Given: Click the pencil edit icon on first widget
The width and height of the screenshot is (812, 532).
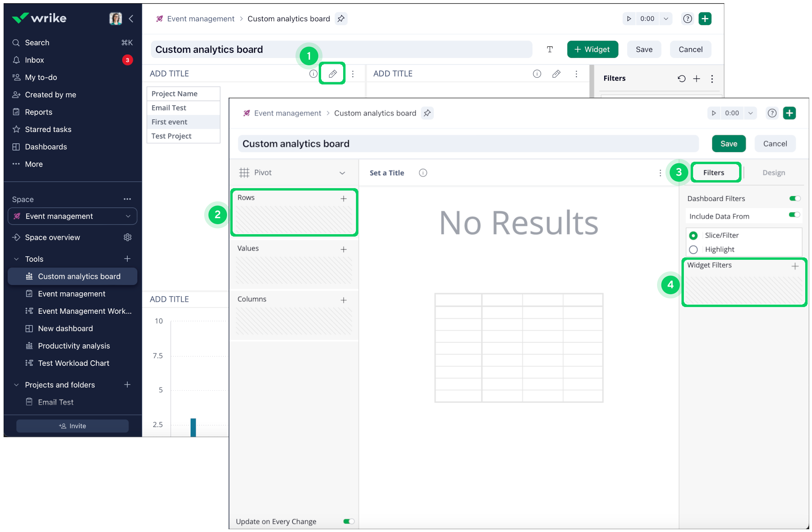Looking at the screenshot, I should pos(332,74).
